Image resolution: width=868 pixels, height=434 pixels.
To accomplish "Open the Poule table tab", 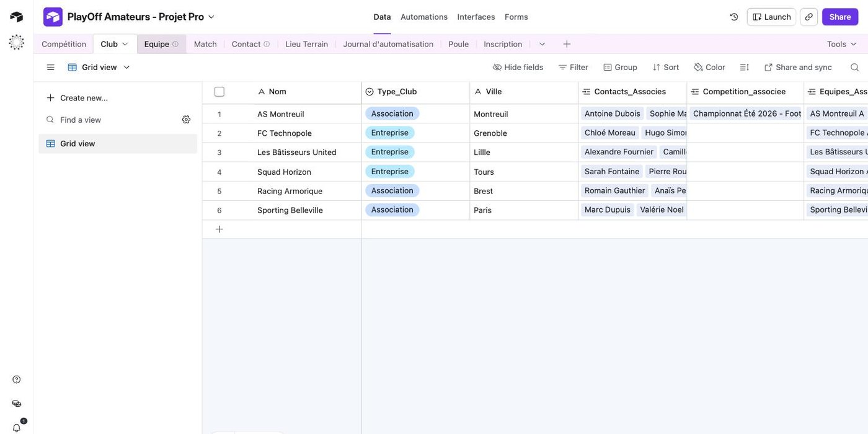I will coord(459,44).
